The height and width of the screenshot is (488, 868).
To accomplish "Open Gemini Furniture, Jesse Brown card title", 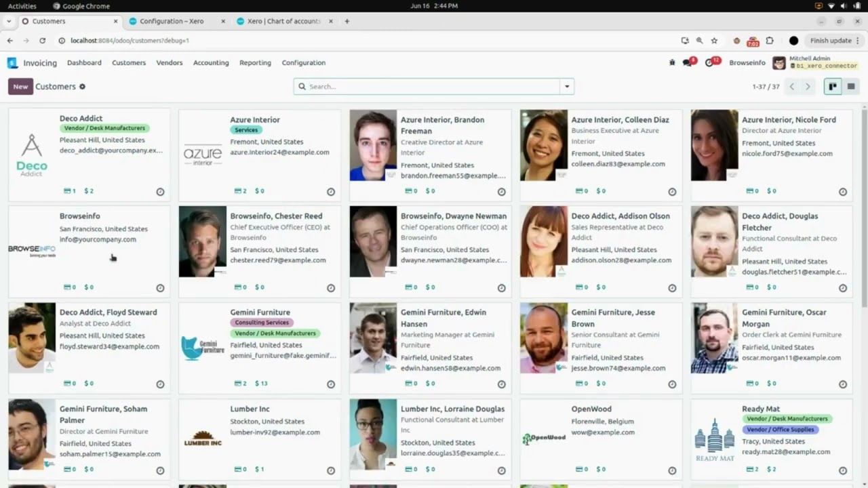I will 613,318.
